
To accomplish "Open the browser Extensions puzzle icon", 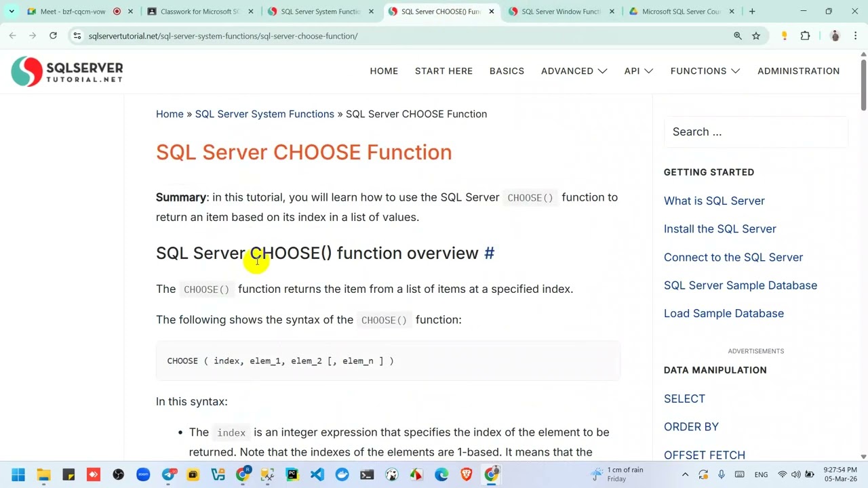I will click(805, 36).
